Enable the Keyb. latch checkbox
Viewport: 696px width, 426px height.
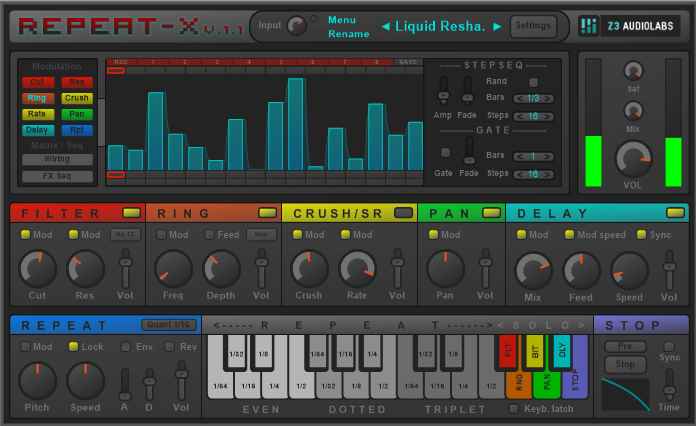(x=514, y=409)
